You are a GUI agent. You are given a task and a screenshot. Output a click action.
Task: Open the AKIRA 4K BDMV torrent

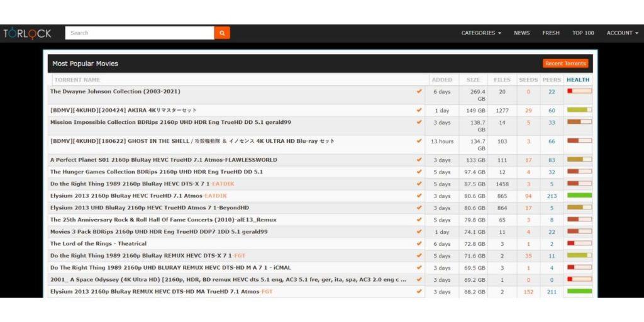pos(123,110)
